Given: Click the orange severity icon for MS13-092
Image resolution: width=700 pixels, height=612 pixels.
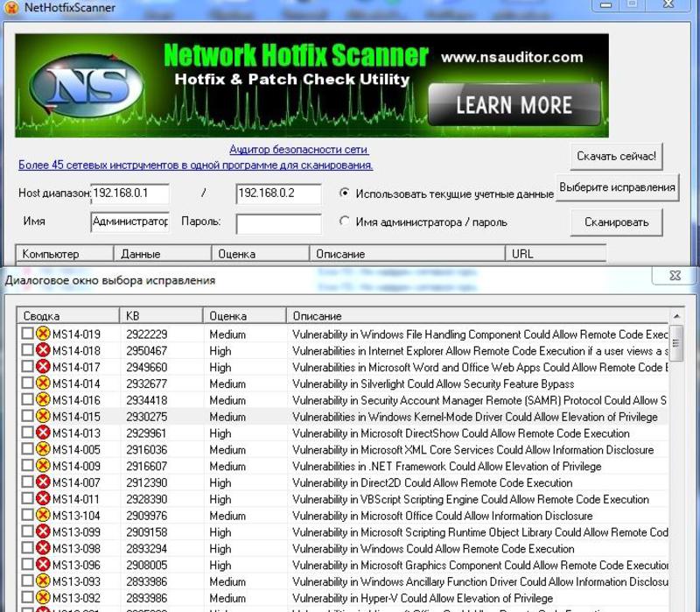Looking at the screenshot, I should [x=43, y=597].
